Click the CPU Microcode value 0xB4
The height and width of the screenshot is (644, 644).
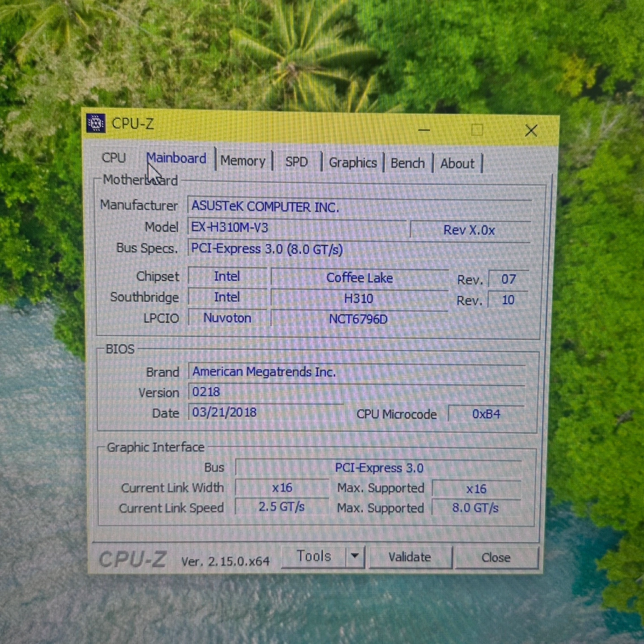pyautogui.click(x=486, y=414)
